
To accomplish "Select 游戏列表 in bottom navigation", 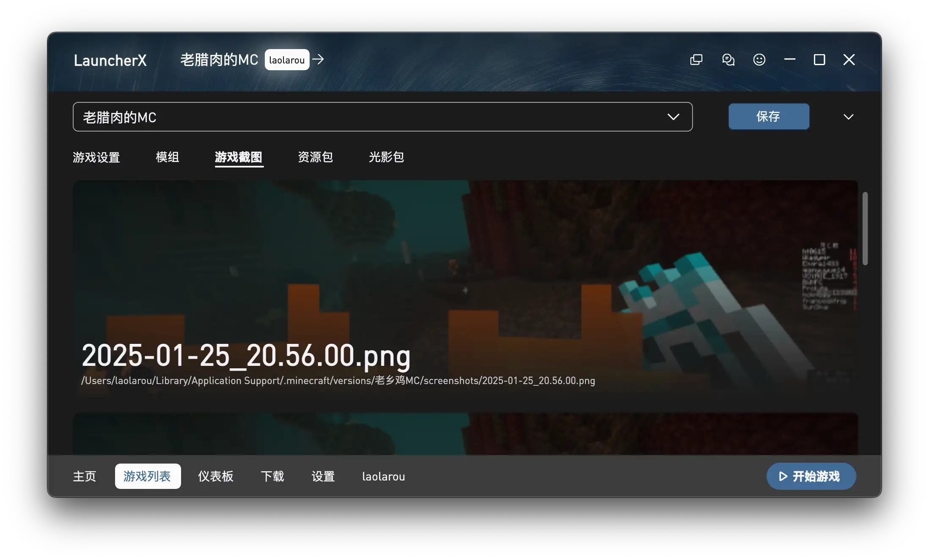I will point(148,476).
